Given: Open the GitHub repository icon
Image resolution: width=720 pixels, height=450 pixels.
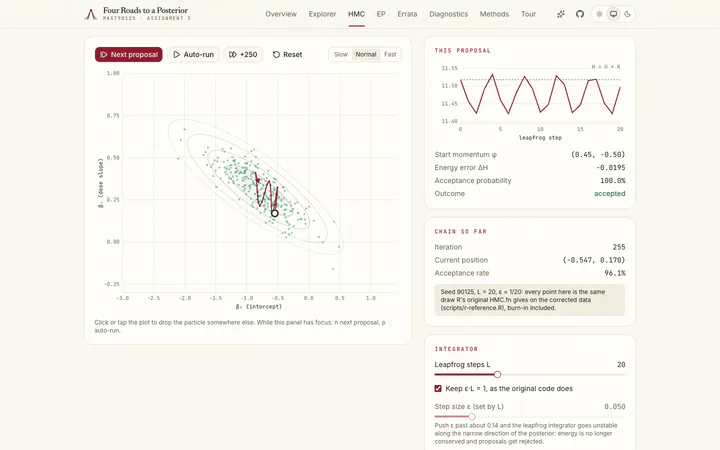Looking at the screenshot, I should [x=580, y=14].
